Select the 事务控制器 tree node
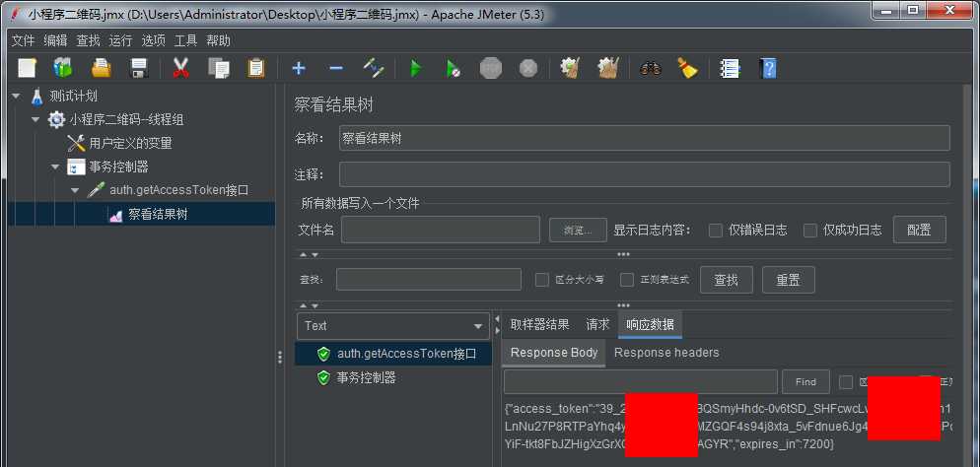This screenshot has width=980, height=467. [118, 167]
